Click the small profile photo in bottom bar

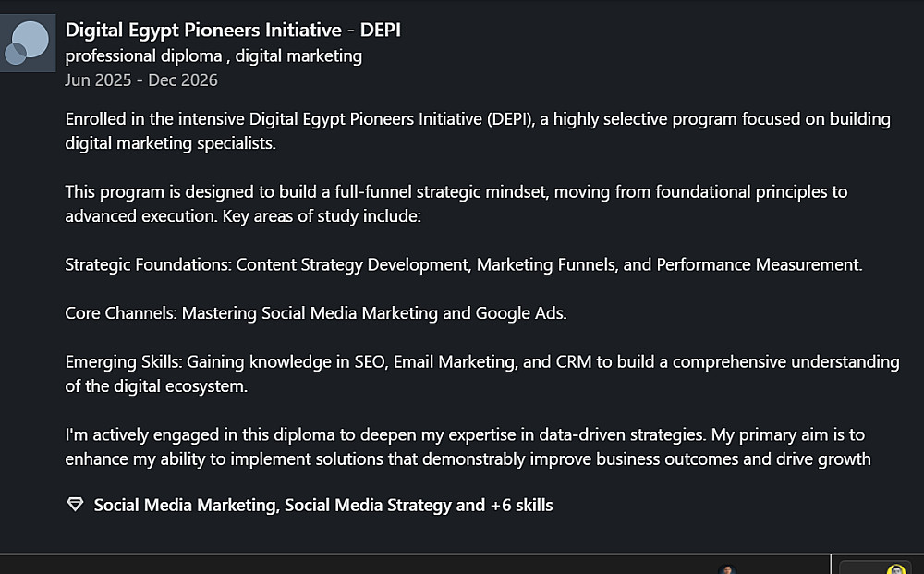[x=728, y=570]
